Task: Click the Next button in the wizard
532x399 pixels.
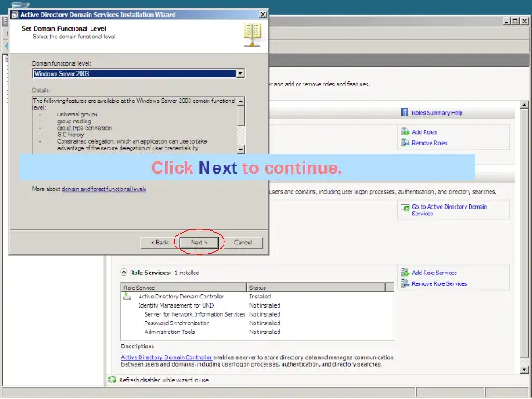Action: click(x=199, y=242)
